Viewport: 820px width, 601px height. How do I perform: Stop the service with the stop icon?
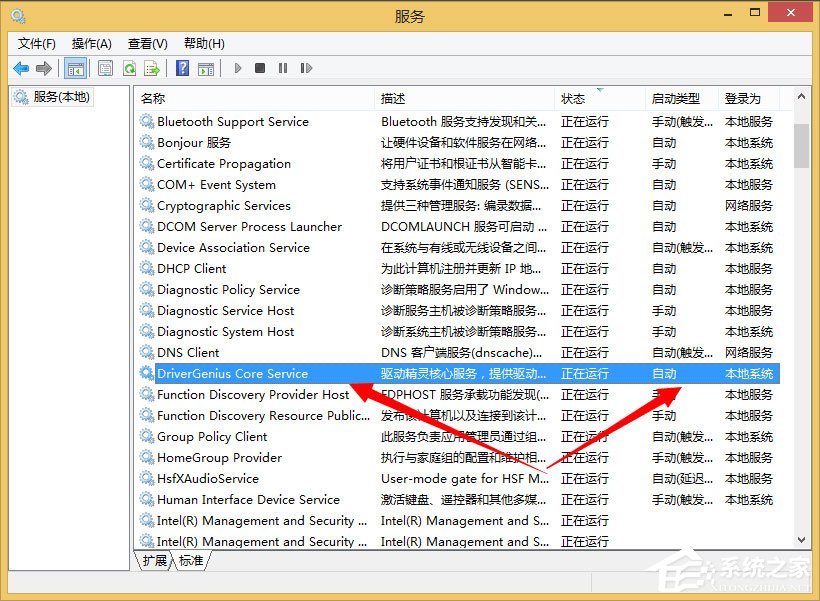[x=261, y=67]
